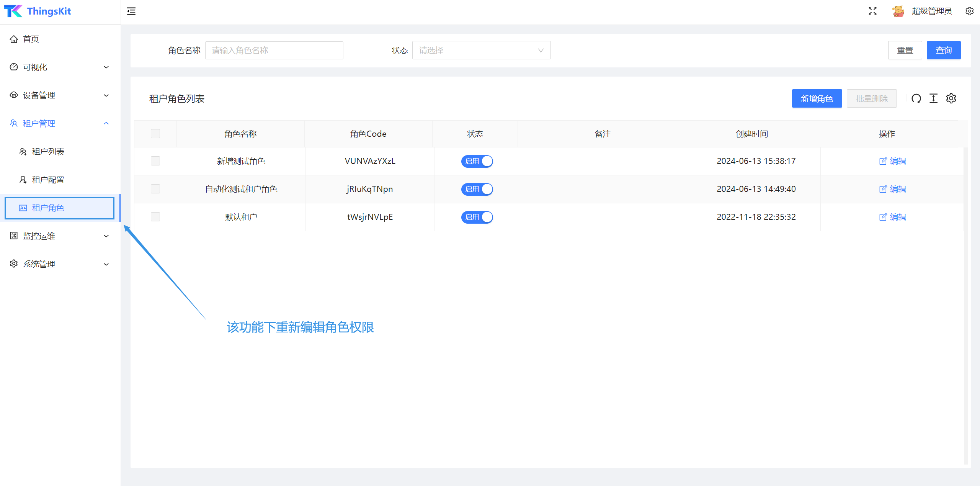The width and height of the screenshot is (980, 486).
Task: Check the row checkbox for 自动化测试租户角色
Action: coord(155,189)
